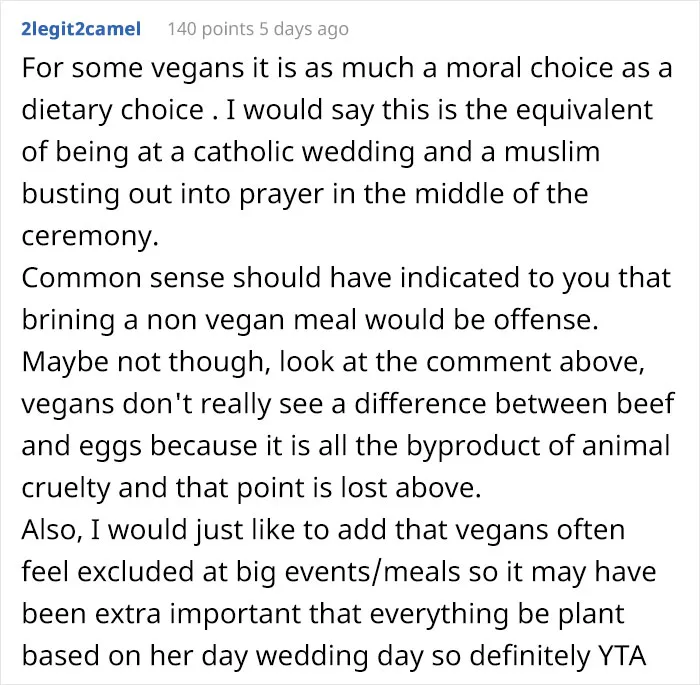Image resolution: width=700 pixels, height=685 pixels.
Task: Select the word "ceremony." in the comment
Action: click(90, 236)
